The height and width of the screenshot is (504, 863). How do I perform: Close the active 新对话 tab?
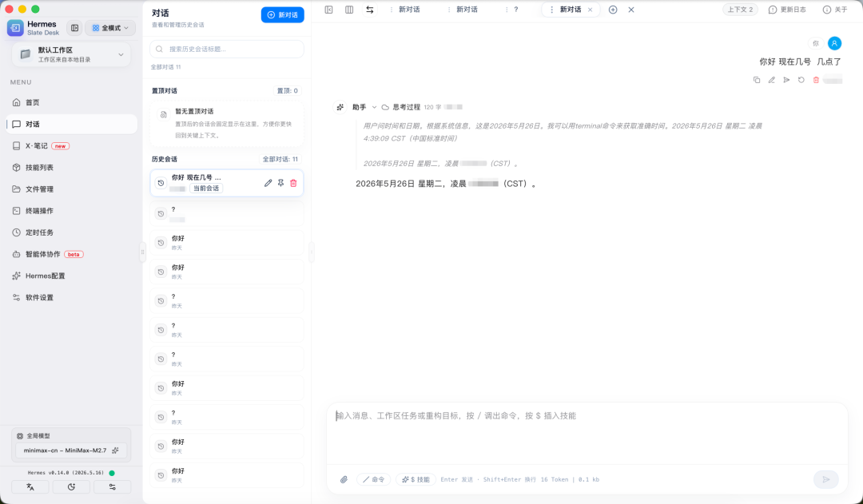(x=591, y=10)
